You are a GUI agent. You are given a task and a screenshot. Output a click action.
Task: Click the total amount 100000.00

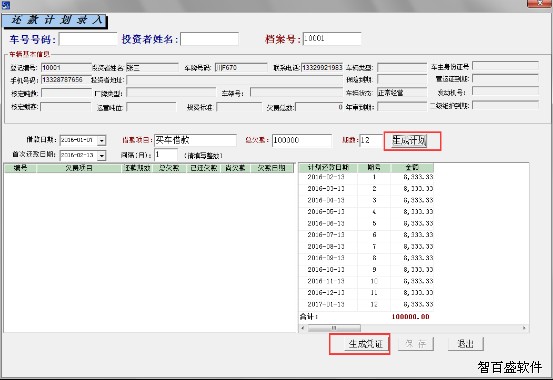[411, 317]
